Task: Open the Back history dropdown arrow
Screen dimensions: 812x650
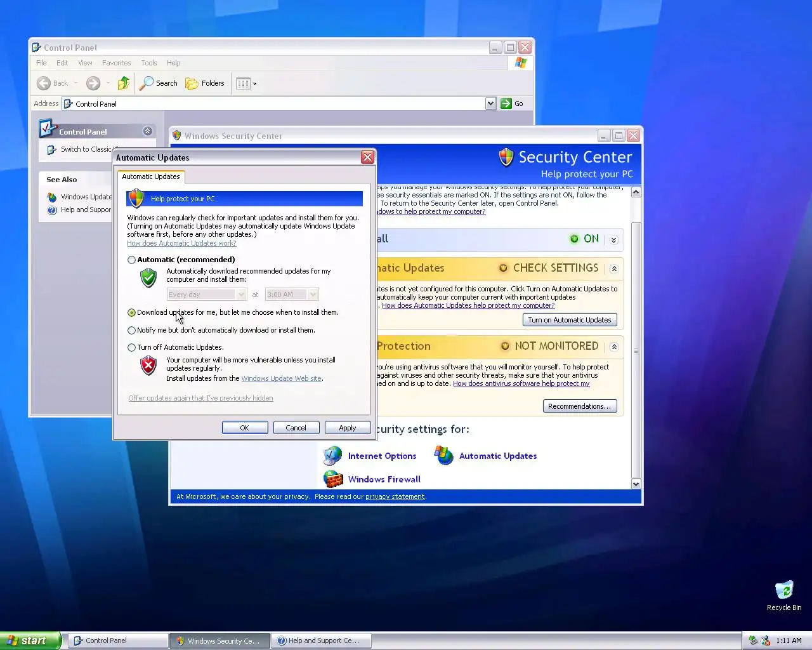Action: [75, 83]
